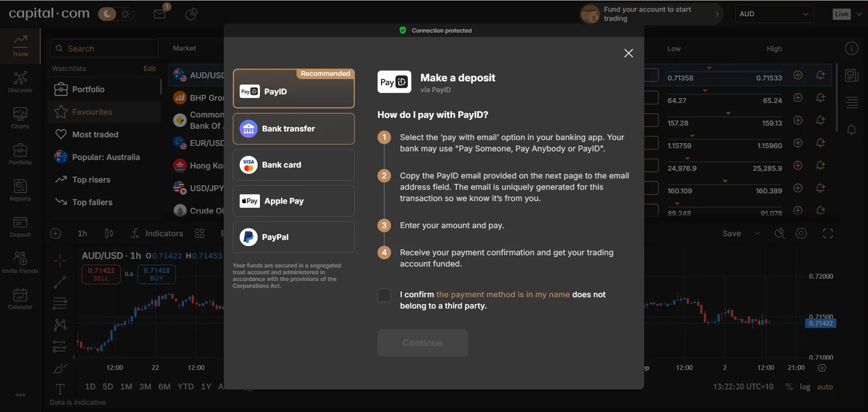Click Save in chart toolbar
This screenshot has width=868, height=412.
731,234
